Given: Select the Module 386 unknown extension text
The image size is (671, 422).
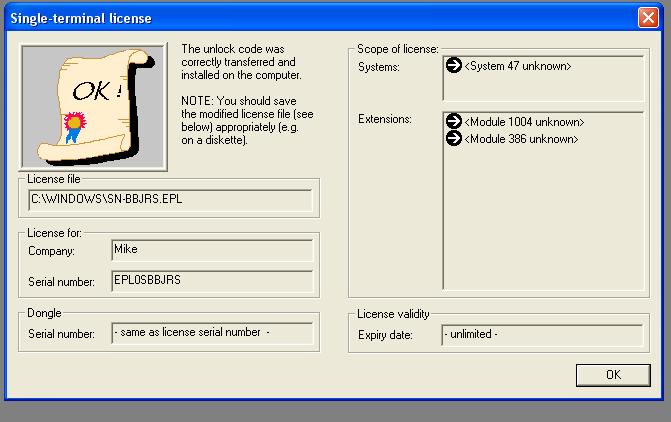Looking at the screenshot, I should click(521, 139).
